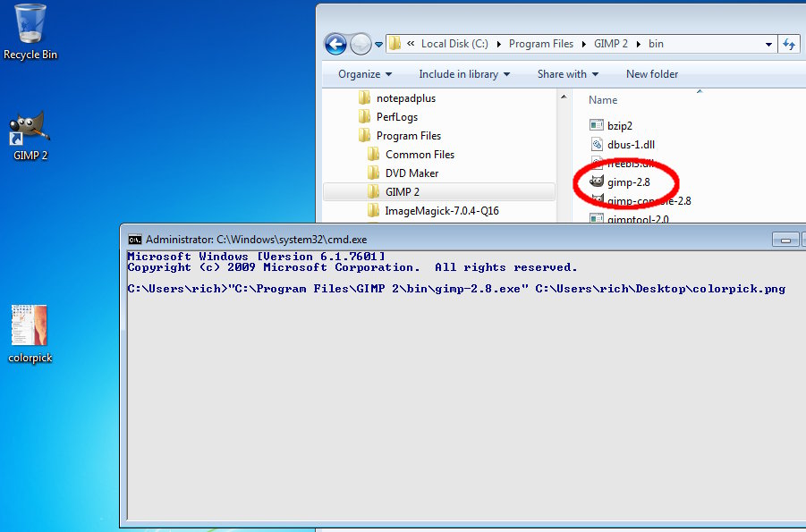This screenshot has width=806, height=532.
Task: Click Local Disk (C:) in the address path
Action: (454, 44)
